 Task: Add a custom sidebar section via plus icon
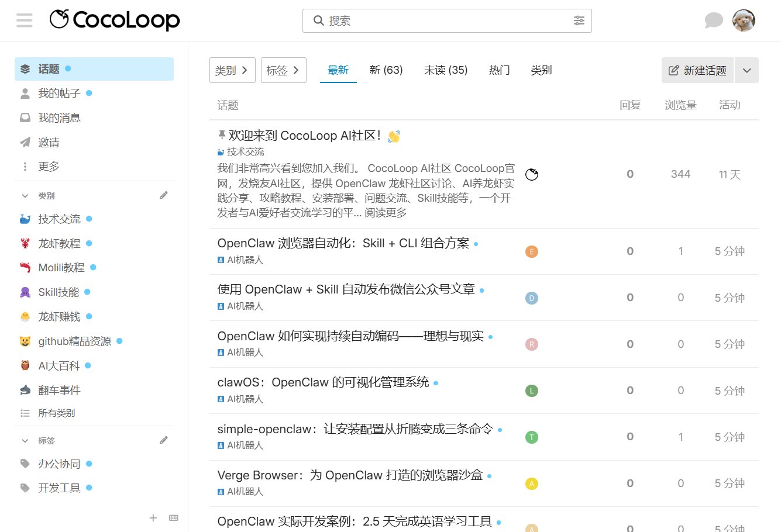pos(153,518)
